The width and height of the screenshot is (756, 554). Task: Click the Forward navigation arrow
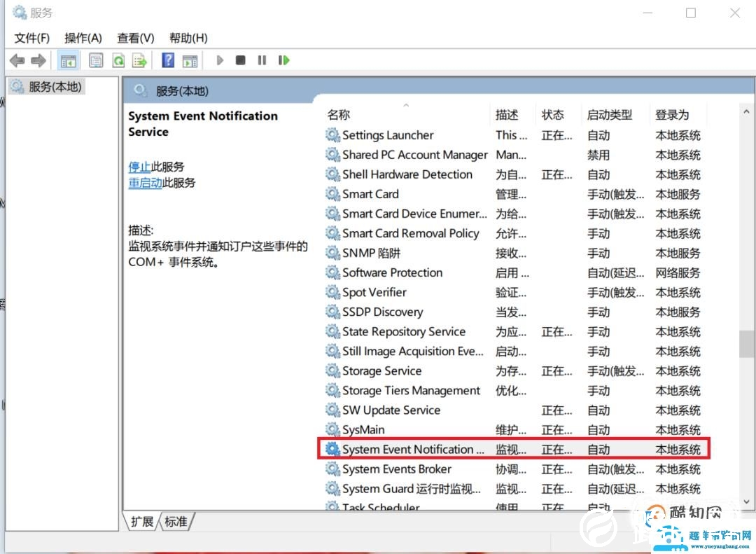point(38,60)
